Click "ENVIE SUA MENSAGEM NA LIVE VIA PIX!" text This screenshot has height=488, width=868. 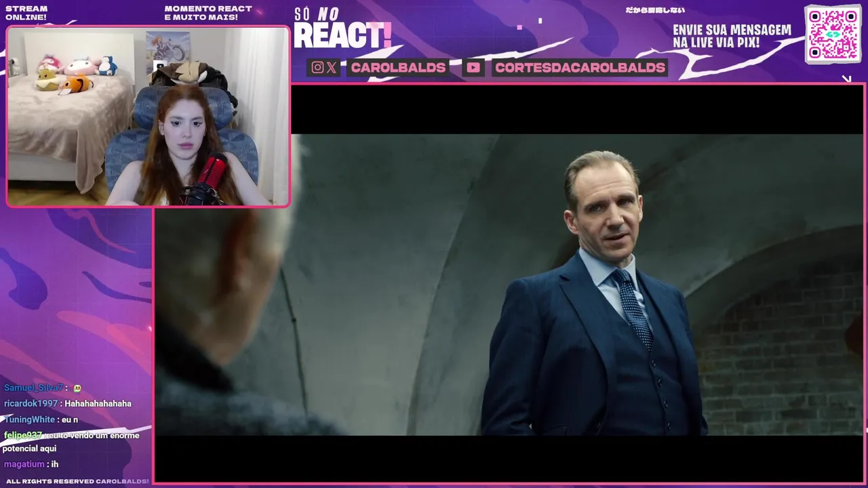pos(732,37)
